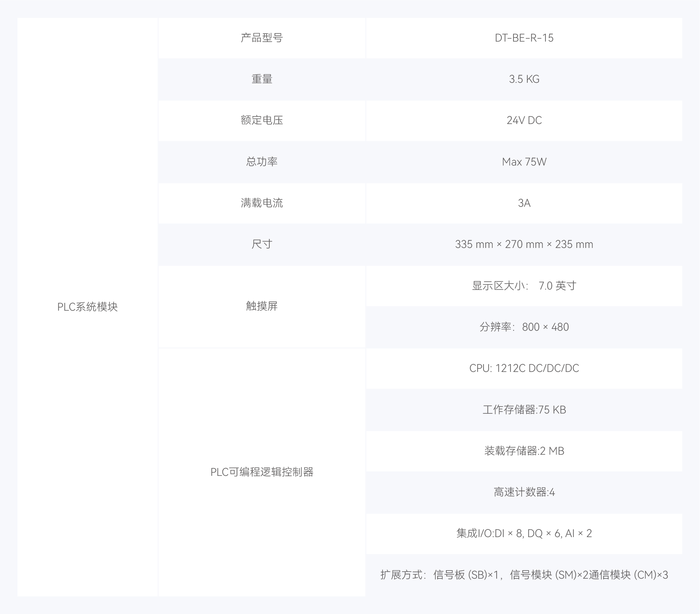Select the 总功率 label cell
Screen dimensions: 700x614
pos(262,162)
